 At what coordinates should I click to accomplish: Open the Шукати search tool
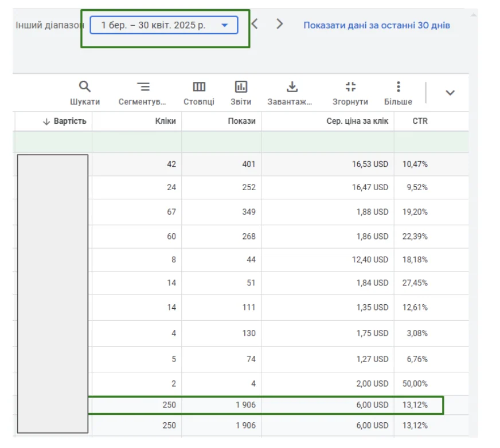(x=85, y=93)
